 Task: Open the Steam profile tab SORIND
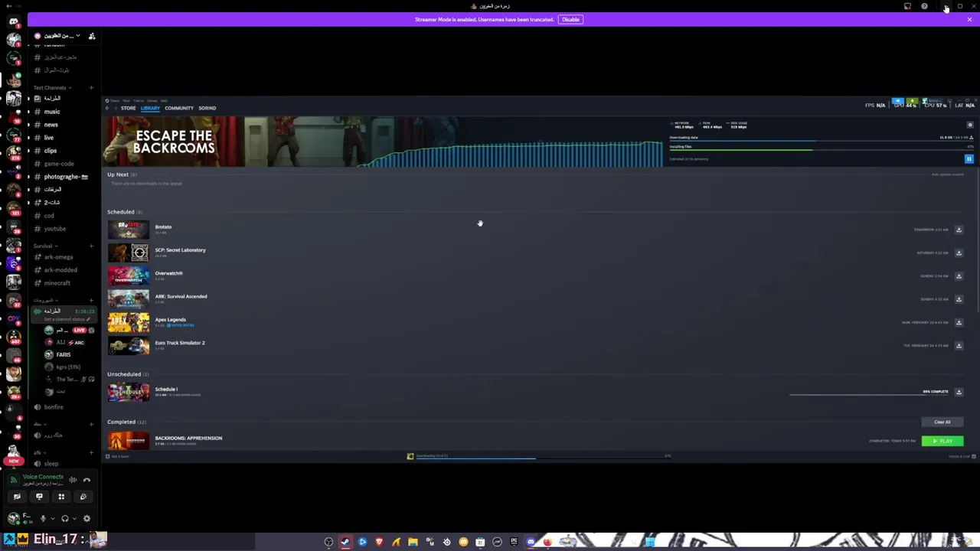[207, 108]
